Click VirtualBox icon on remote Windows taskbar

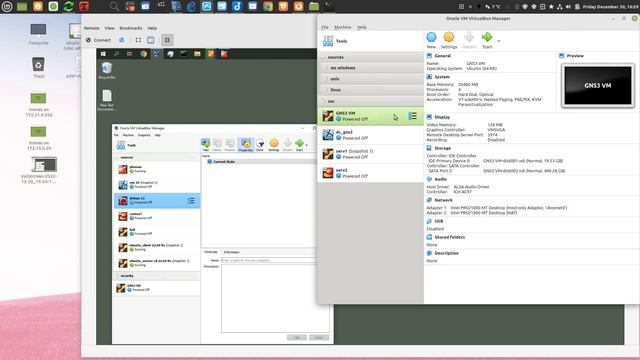point(156,54)
